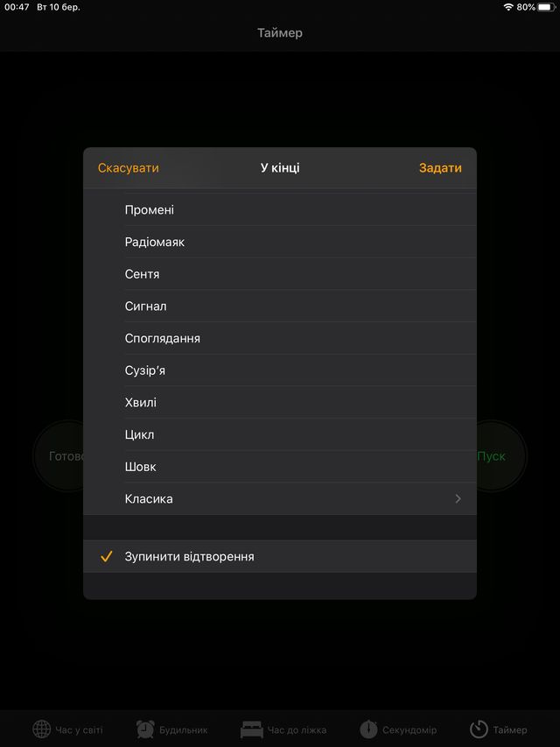Tap the Wi-Fi icon in status bar
Image resolution: width=560 pixels, height=747 pixels.
coord(508,7)
